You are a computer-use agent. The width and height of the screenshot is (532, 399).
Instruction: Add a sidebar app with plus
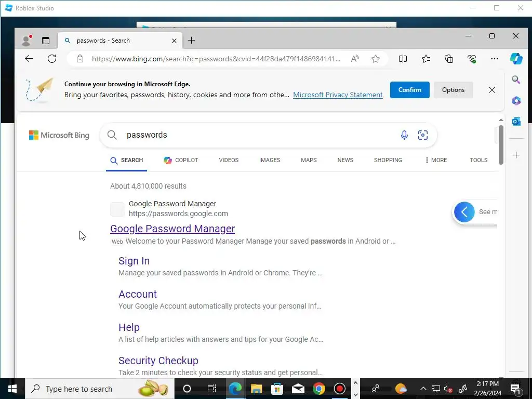[x=516, y=155]
